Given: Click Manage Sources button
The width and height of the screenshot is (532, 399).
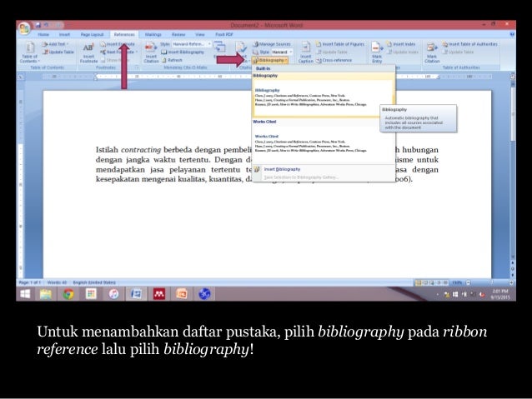Looking at the screenshot, I should pos(272,44).
